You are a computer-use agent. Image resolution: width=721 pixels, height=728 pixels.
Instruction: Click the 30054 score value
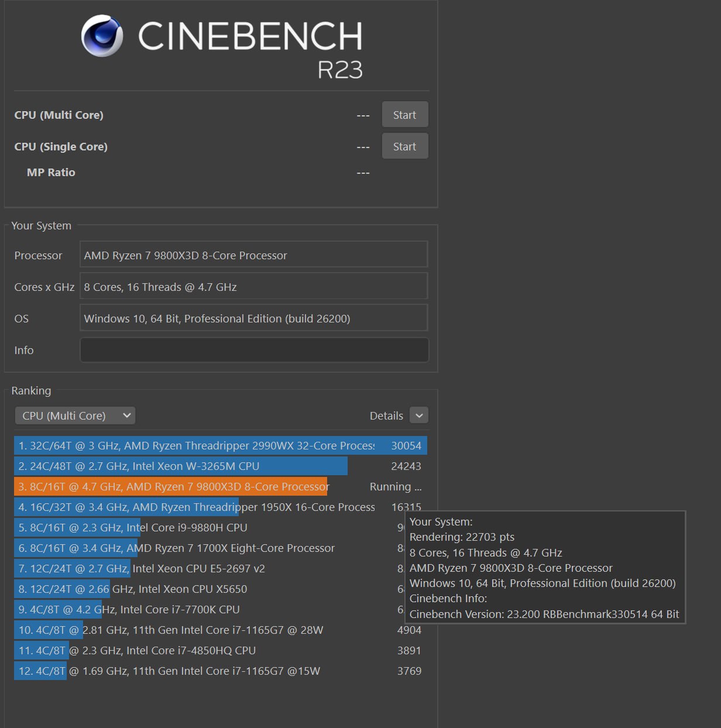406,445
